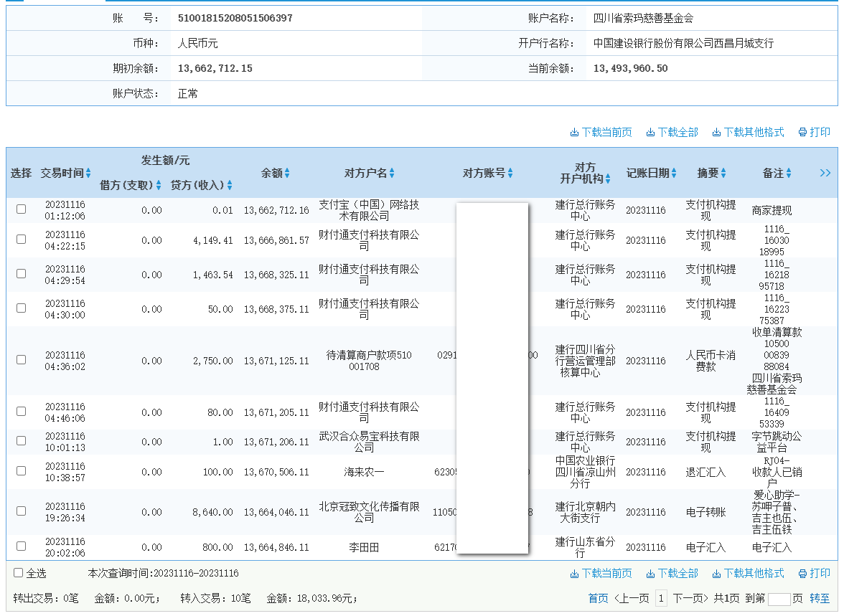
Task: Click top 下载全部 link
Action: click(677, 133)
